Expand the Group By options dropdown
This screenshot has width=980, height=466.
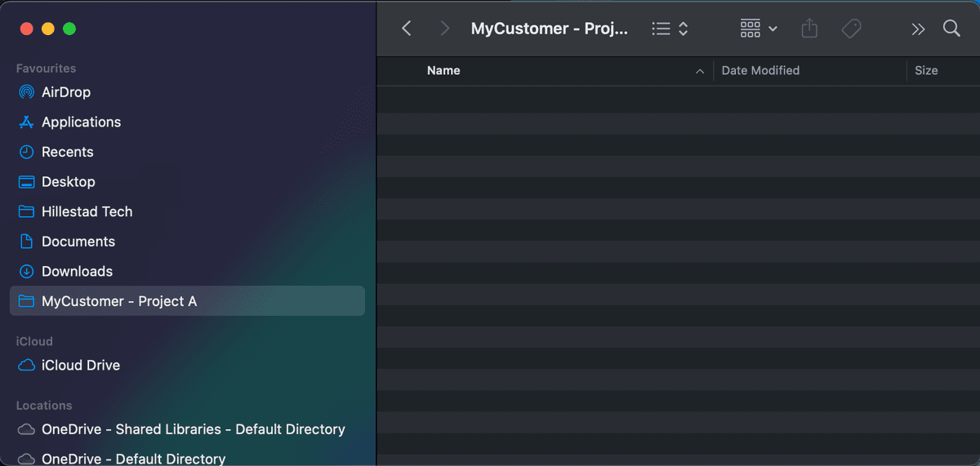click(x=759, y=29)
